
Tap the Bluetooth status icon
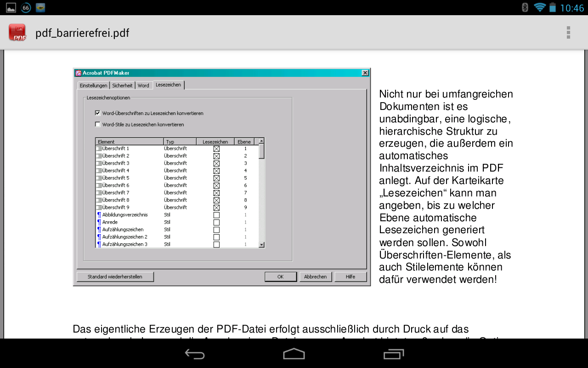tap(525, 7)
